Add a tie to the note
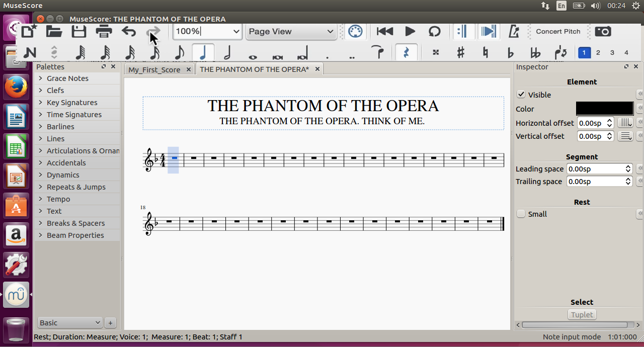The width and height of the screenshot is (644, 347). coord(377,52)
